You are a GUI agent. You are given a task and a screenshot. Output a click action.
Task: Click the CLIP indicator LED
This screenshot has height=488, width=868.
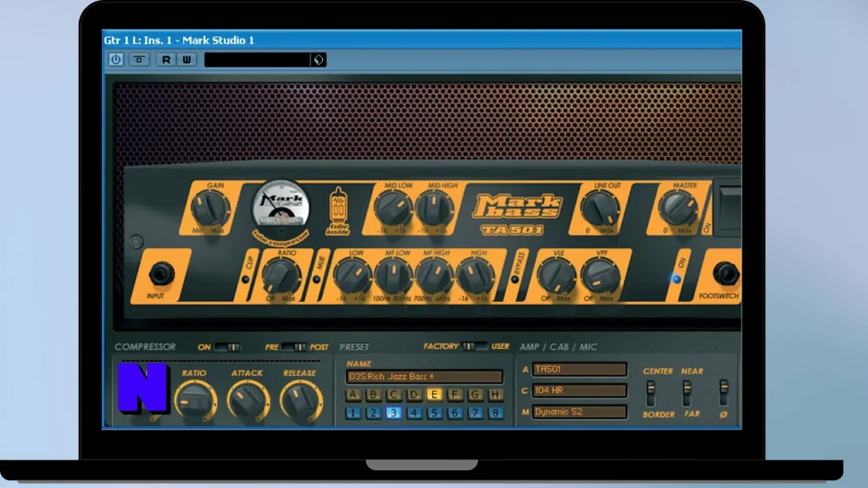point(245,280)
